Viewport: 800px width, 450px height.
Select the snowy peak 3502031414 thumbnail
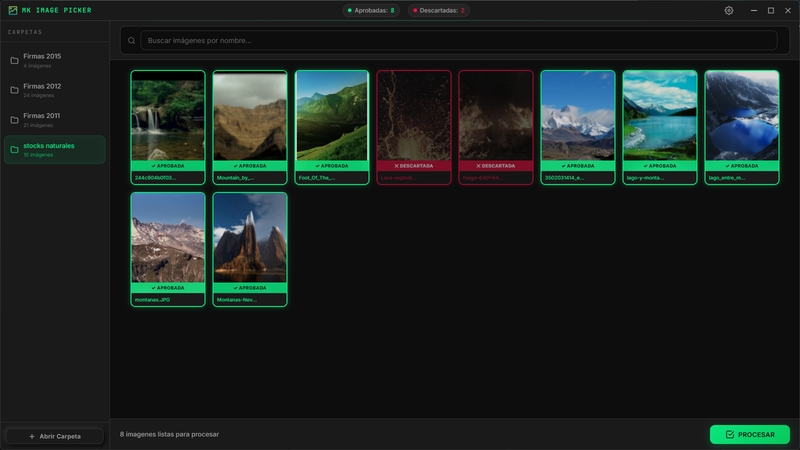[x=578, y=116]
